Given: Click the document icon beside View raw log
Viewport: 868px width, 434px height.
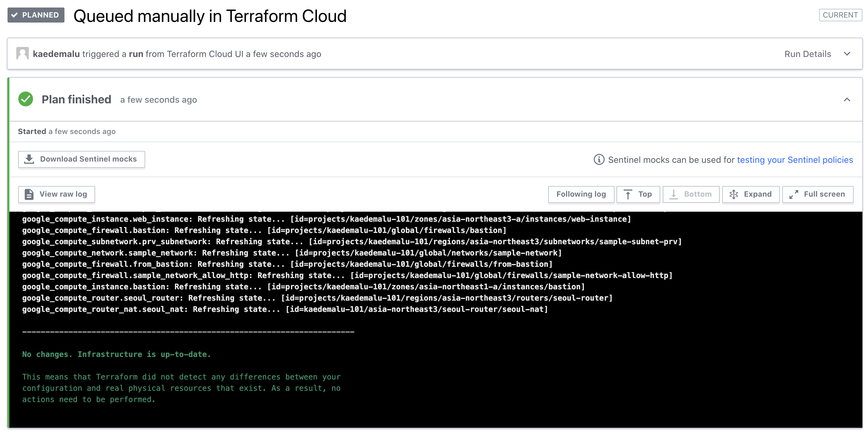Looking at the screenshot, I should click(x=29, y=194).
